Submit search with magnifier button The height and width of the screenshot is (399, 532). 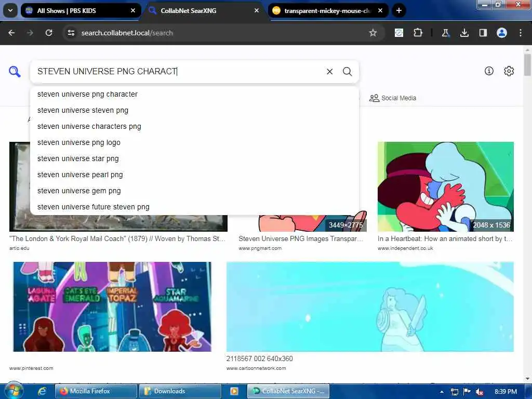pos(347,71)
